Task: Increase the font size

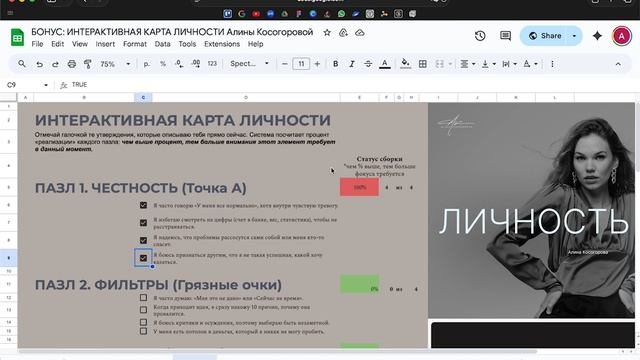Action: coord(317,64)
